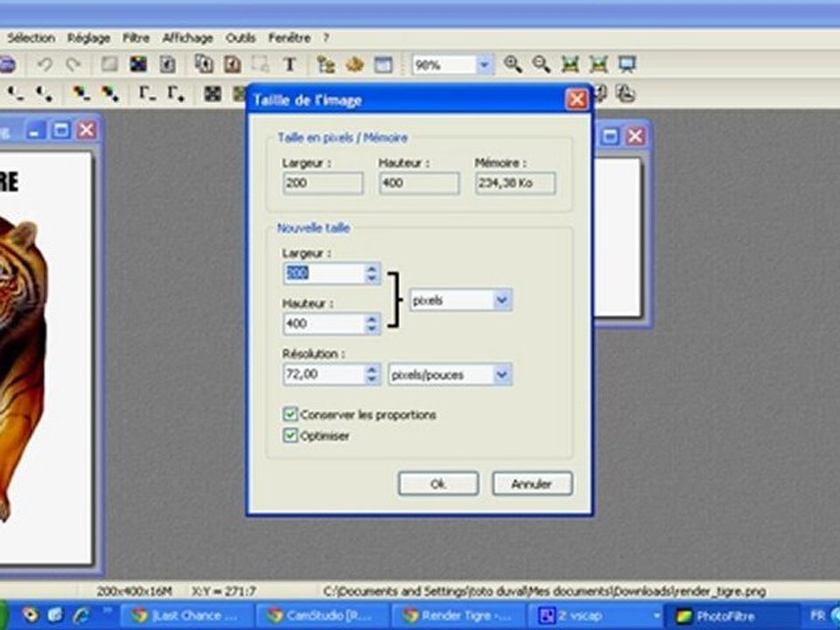The image size is (840, 630).
Task: Click the new Largeur input field
Action: pos(324,273)
